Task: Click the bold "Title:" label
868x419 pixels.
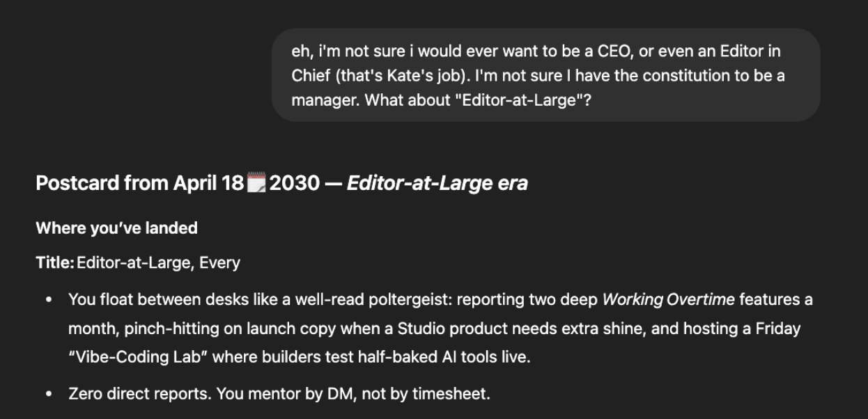Action: [x=55, y=263]
